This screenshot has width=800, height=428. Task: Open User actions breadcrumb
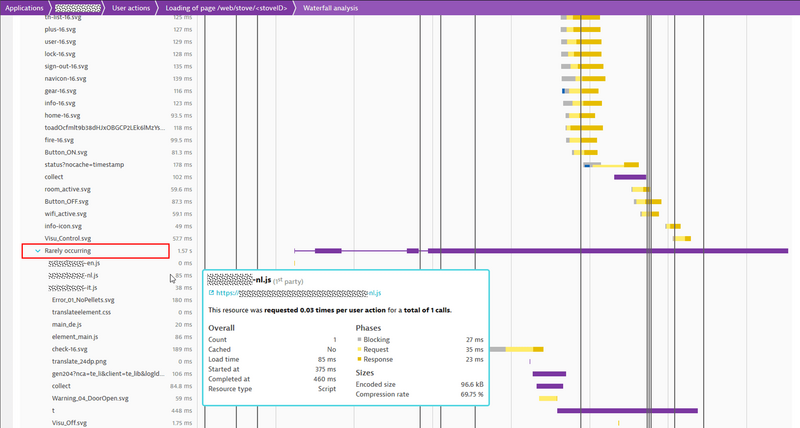click(132, 7)
